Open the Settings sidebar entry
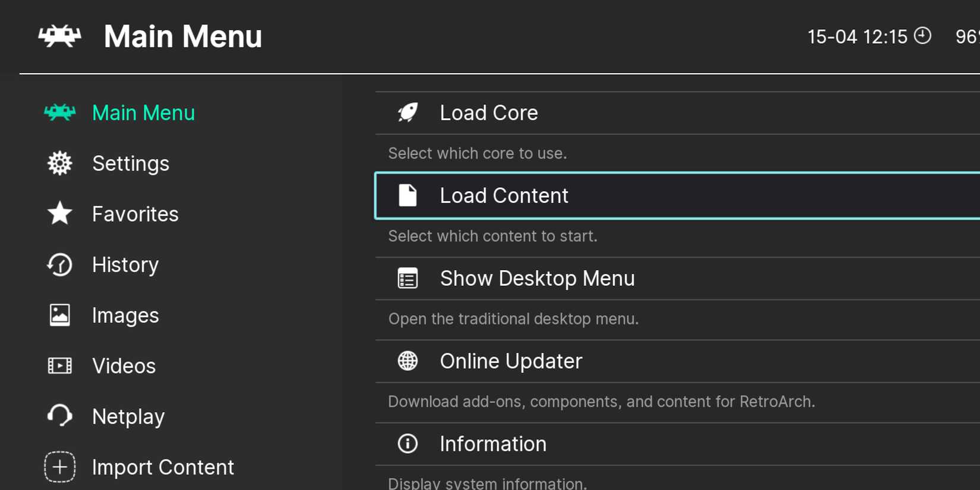This screenshot has height=490, width=980. coord(131,163)
